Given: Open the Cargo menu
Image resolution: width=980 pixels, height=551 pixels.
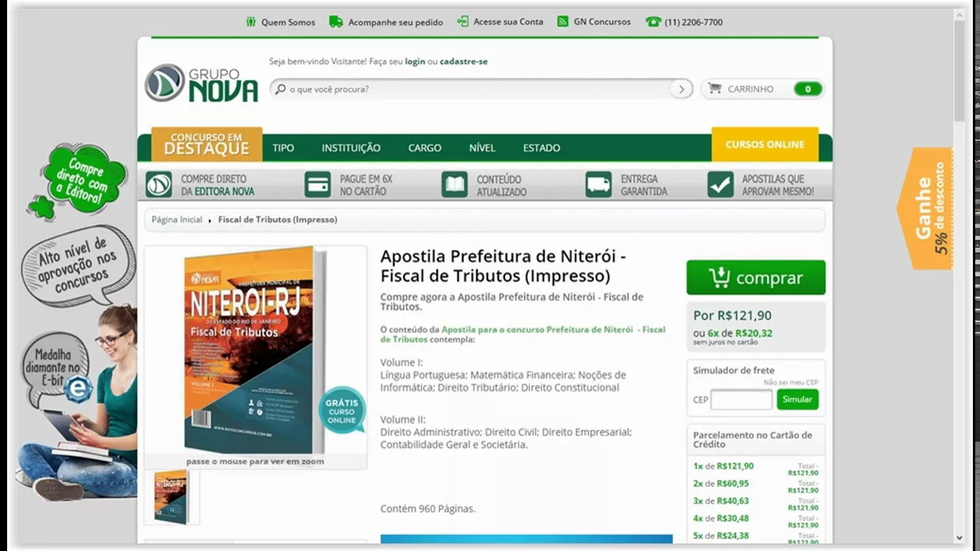Looking at the screenshot, I should [x=424, y=148].
